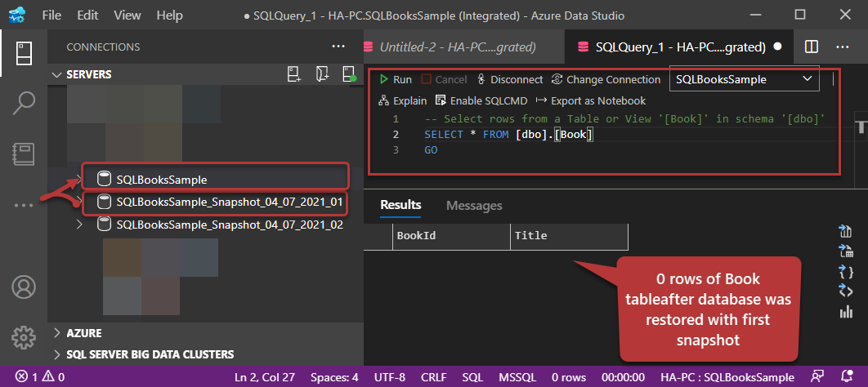
Task: Expand the SQLBooksSample database node
Action: click(x=79, y=179)
